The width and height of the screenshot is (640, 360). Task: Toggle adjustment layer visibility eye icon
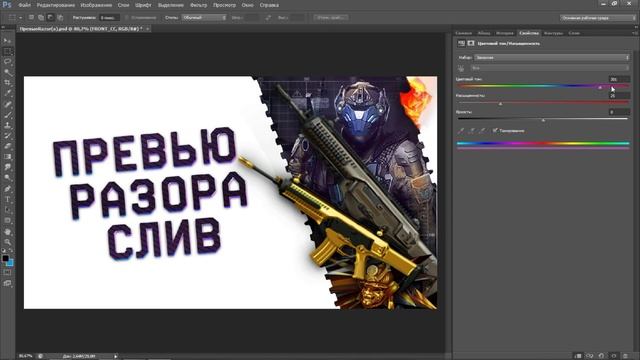pyautogui.click(x=613, y=356)
